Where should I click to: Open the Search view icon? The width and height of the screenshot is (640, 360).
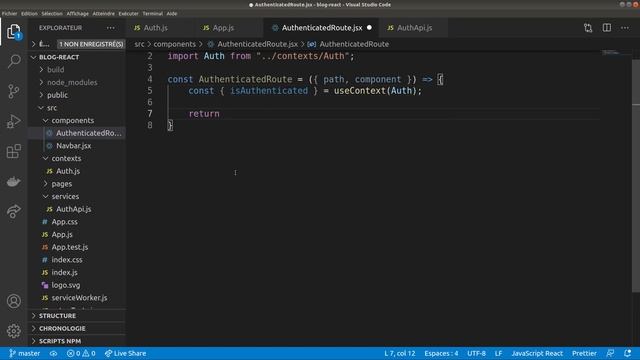coord(13,62)
